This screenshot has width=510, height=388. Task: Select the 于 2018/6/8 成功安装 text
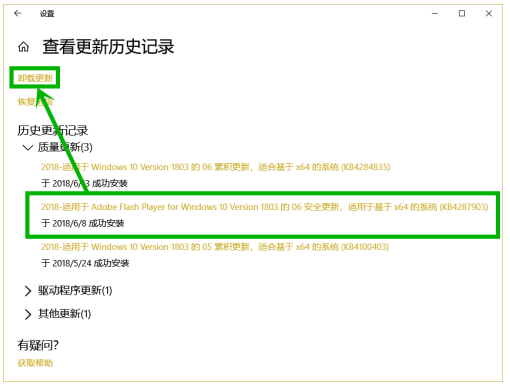(82, 223)
